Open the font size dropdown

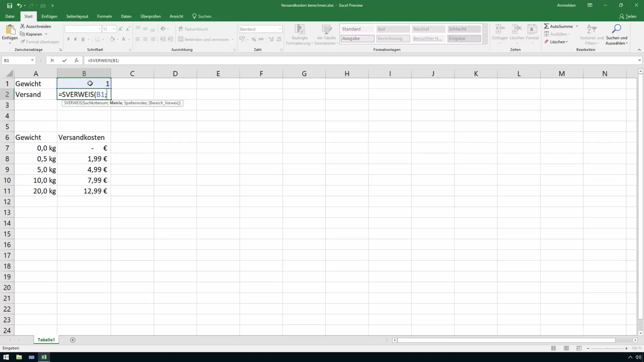click(114, 29)
